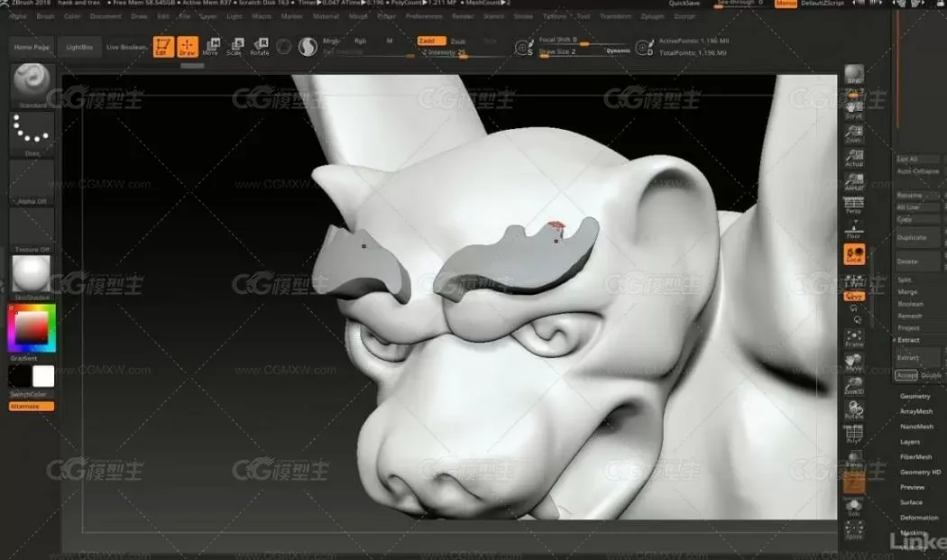947x560 pixels.
Task: Select the white main color swatch
Action: pos(43,376)
